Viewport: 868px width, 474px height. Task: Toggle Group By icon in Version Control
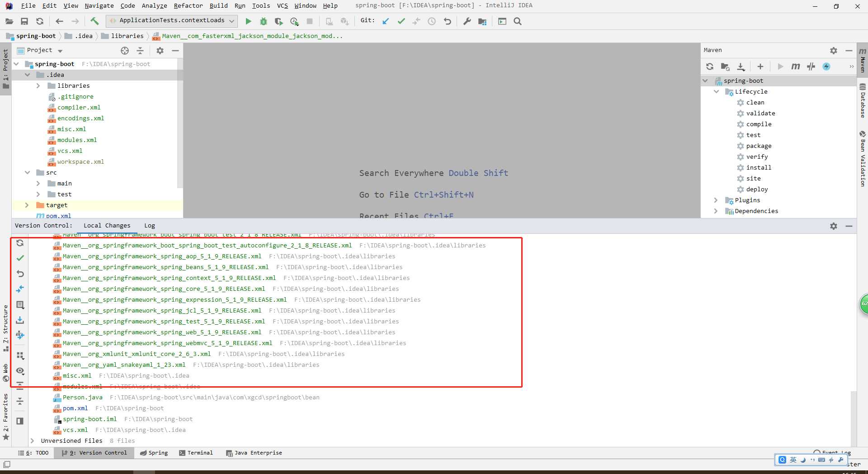[20, 355]
